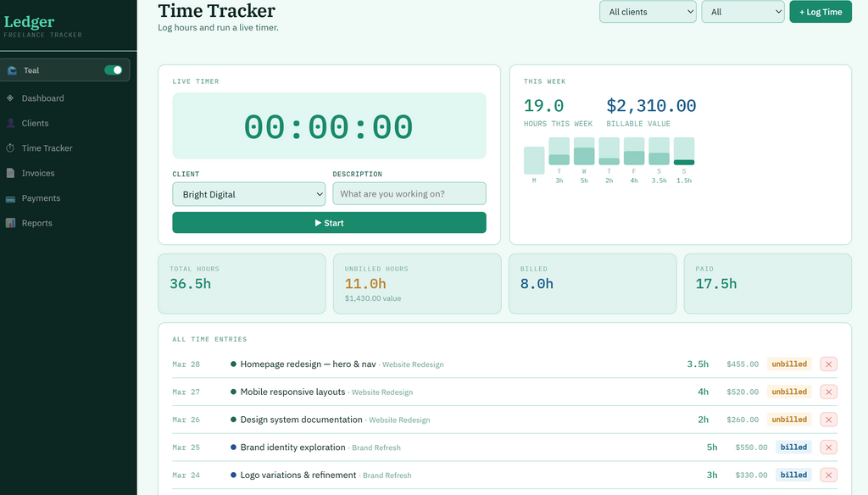Screen dimensions: 868x495
Task: Click the unbilled badge on Mar 27 entry
Action: click(x=789, y=392)
